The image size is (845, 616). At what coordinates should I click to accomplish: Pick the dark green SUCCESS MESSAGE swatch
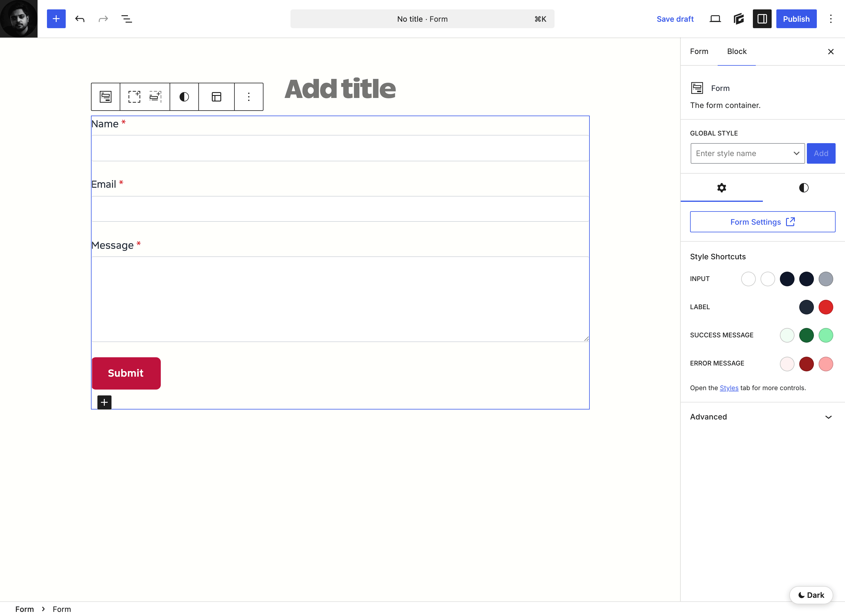[x=806, y=335]
